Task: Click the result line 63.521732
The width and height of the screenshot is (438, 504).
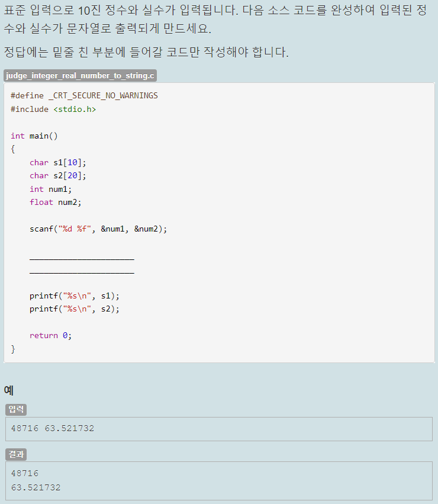Action: pyautogui.click(x=36, y=487)
